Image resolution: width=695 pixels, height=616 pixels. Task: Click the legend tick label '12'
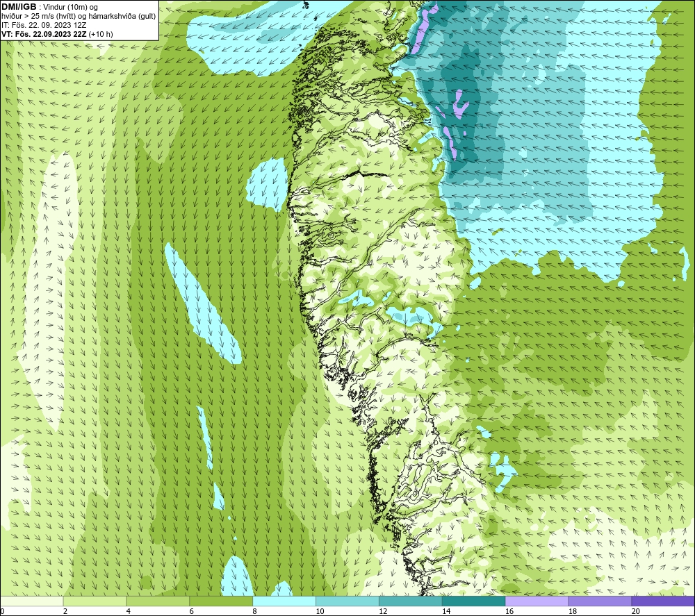pos(383,611)
